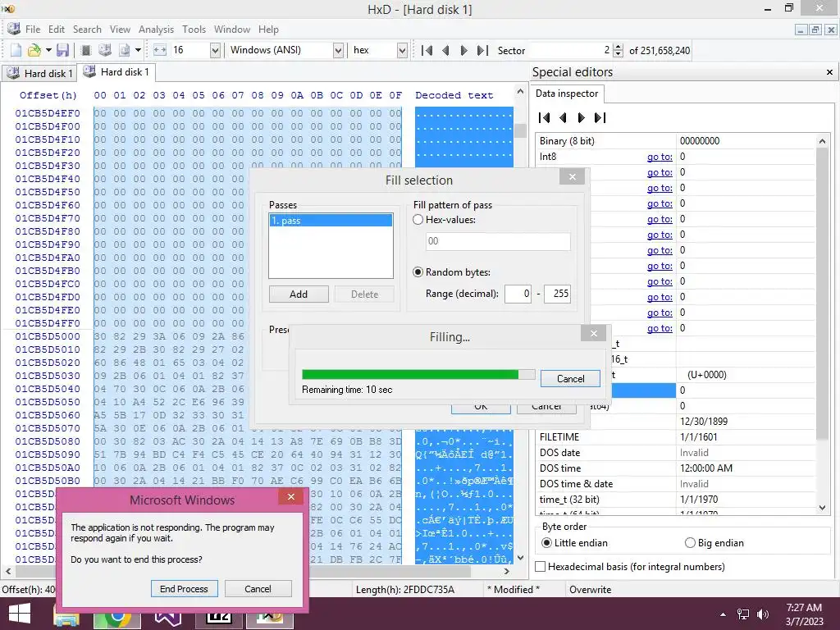
Task: Open the Analysis menu
Action: (x=156, y=30)
